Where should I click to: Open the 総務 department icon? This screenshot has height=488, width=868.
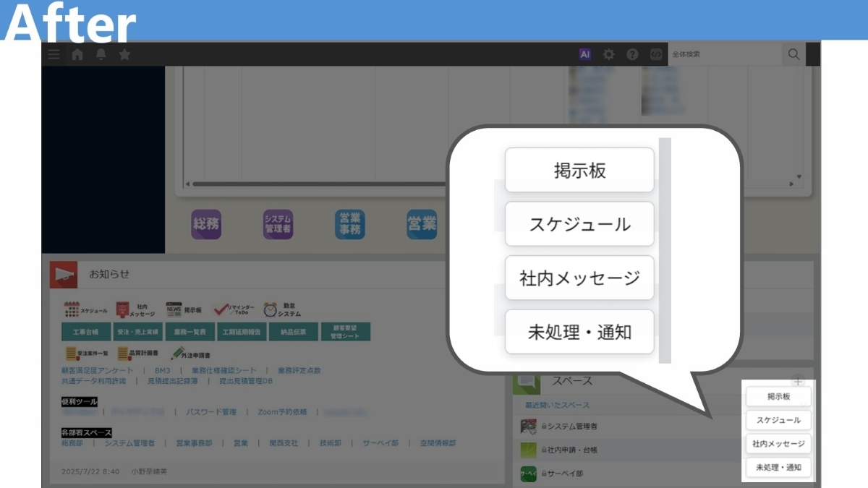pyautogui.click(x=205, y=224)
